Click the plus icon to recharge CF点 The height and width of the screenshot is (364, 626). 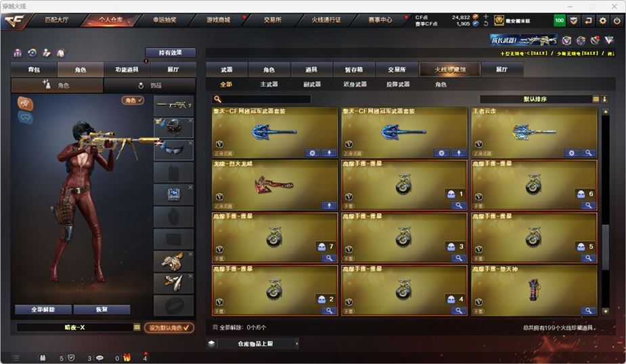click(486, 17)
